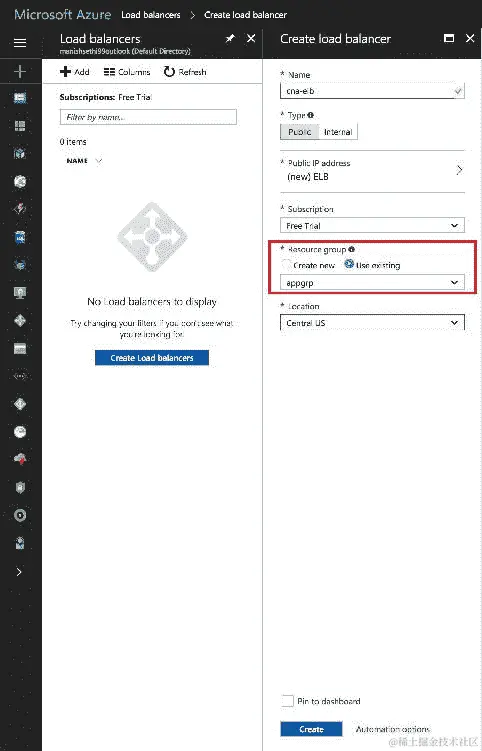The height and width of the screenshot is (751, 482).
Task: Open the Automation options link
Action: 392,729
